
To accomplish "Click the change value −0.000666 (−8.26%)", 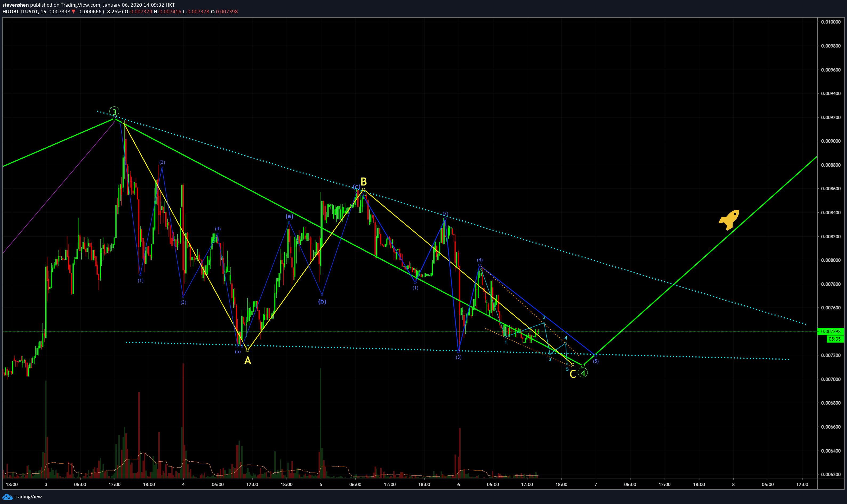I will pos(100,11).
